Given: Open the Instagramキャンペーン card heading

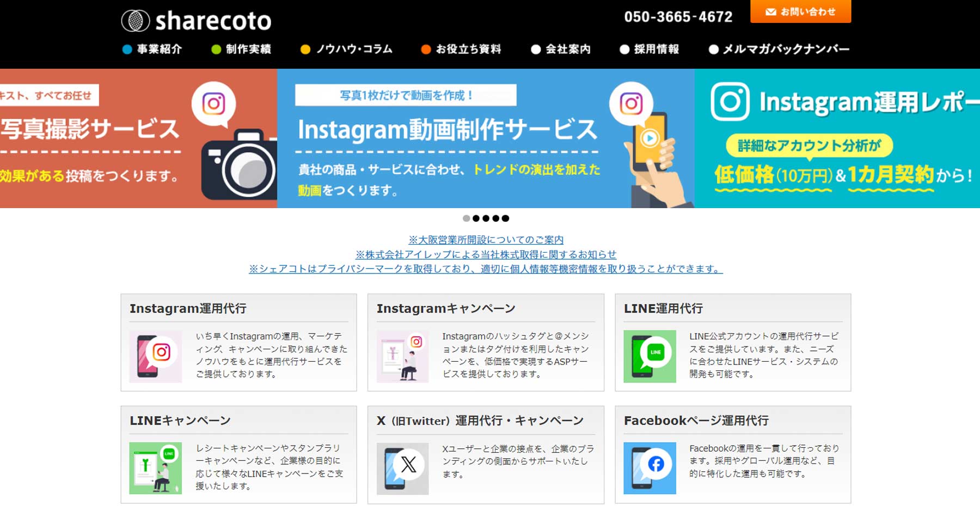Looking at the screenshot, I should click(446, 308).
